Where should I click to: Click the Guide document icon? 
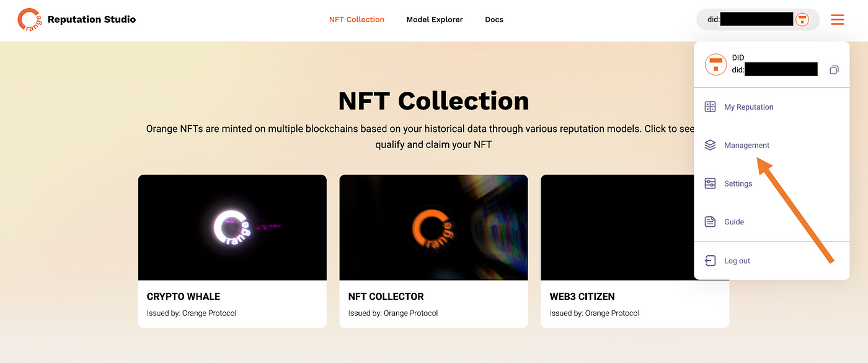click(x=711, y=222)
